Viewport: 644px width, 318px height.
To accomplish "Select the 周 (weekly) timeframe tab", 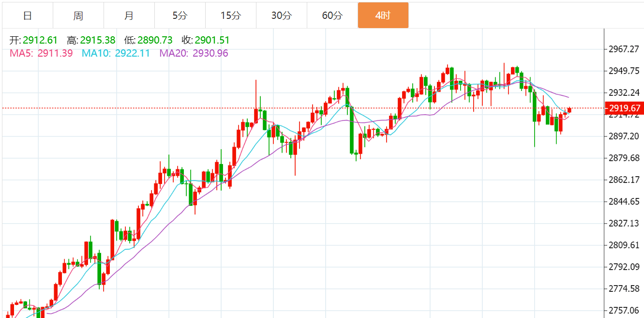I will click(x=78, y=15).
